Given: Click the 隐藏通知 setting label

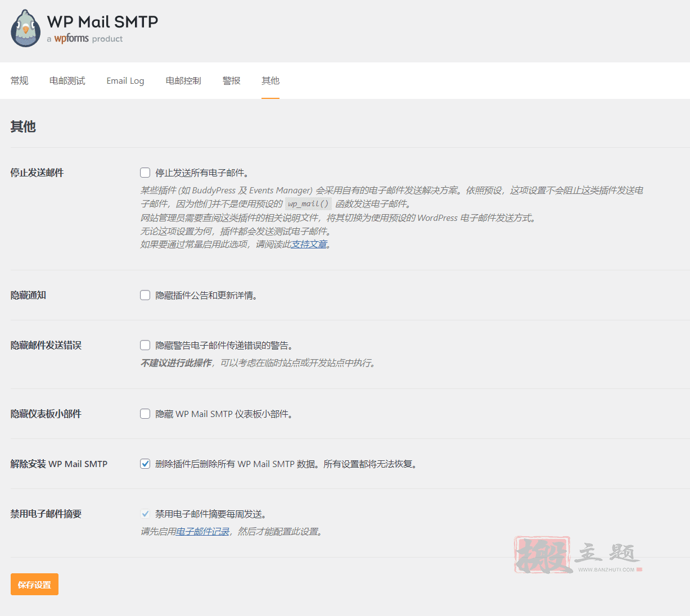Looking at the screenshot, I should point(28,295).
